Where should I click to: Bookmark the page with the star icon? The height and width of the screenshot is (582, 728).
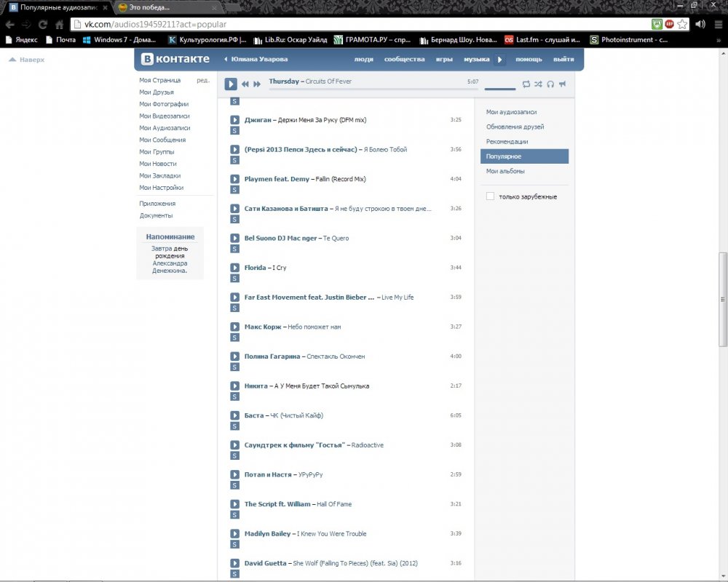tap(682, 24)
